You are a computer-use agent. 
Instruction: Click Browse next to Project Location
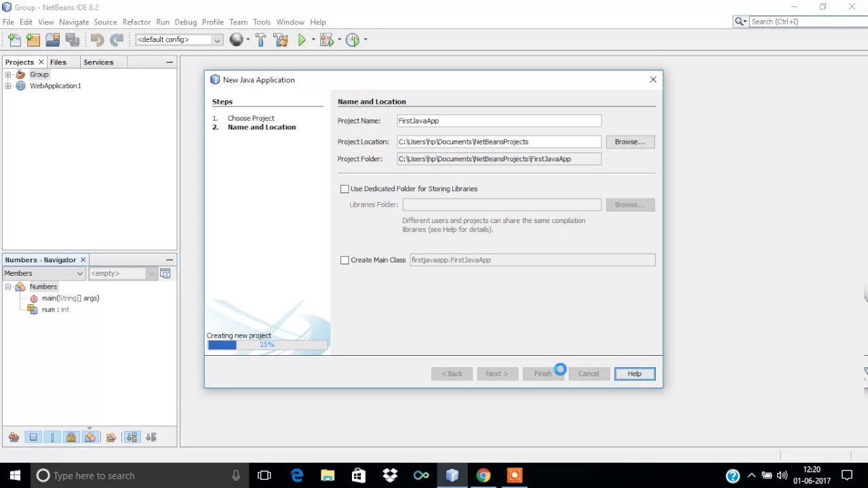[x=630, y=142]
